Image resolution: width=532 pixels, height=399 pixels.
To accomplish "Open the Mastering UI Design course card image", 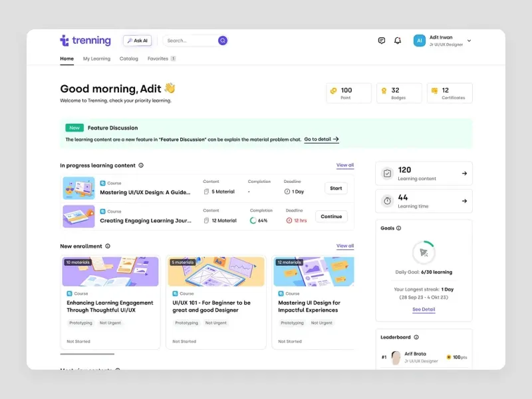I will pos(314,271).
